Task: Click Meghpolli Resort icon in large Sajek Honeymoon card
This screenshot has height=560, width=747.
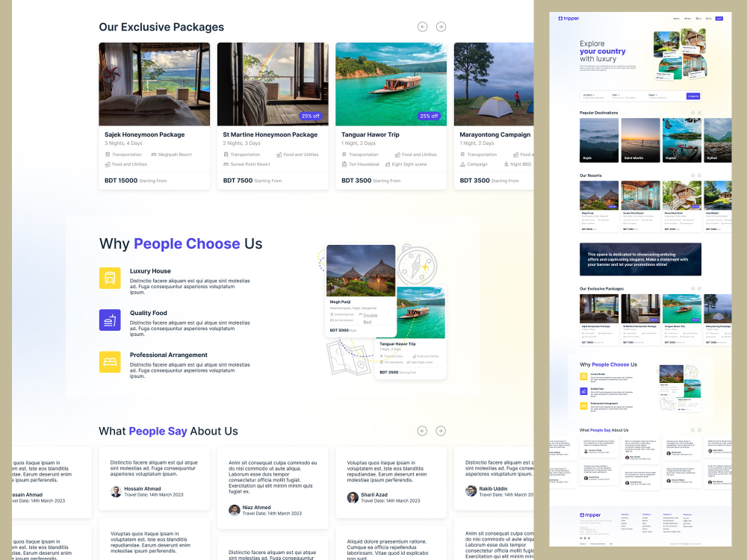Action: [x=154, y=155]
